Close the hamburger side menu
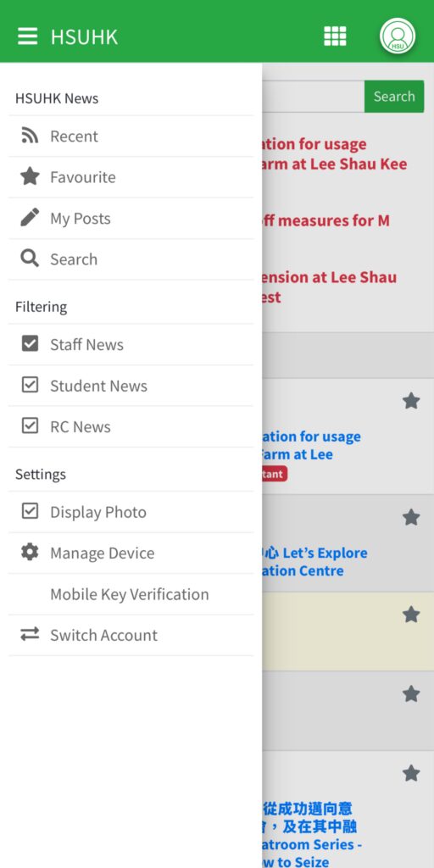 (x=28, y=36)
